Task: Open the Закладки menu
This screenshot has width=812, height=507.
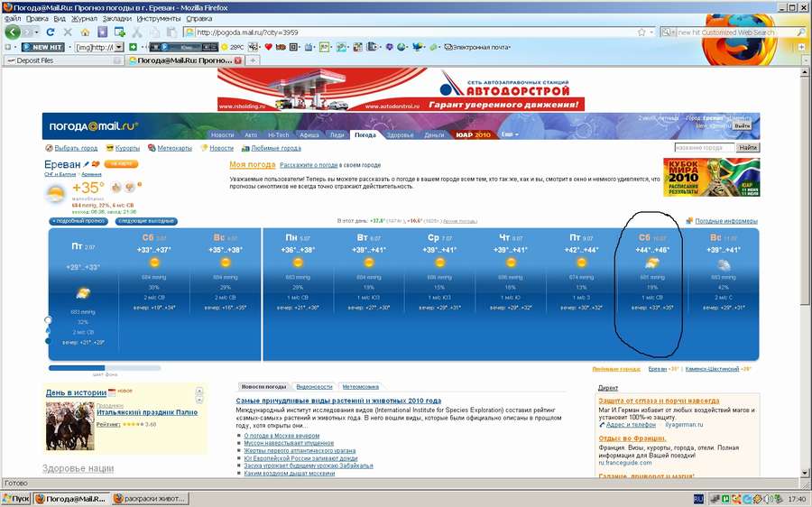Action: point(116,18)
